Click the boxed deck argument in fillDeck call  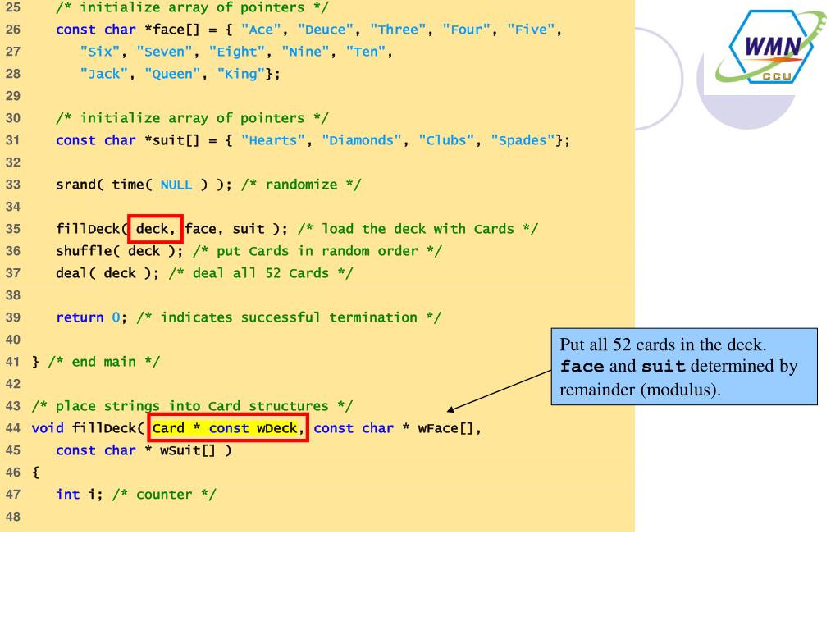click(x=155, y=230)
